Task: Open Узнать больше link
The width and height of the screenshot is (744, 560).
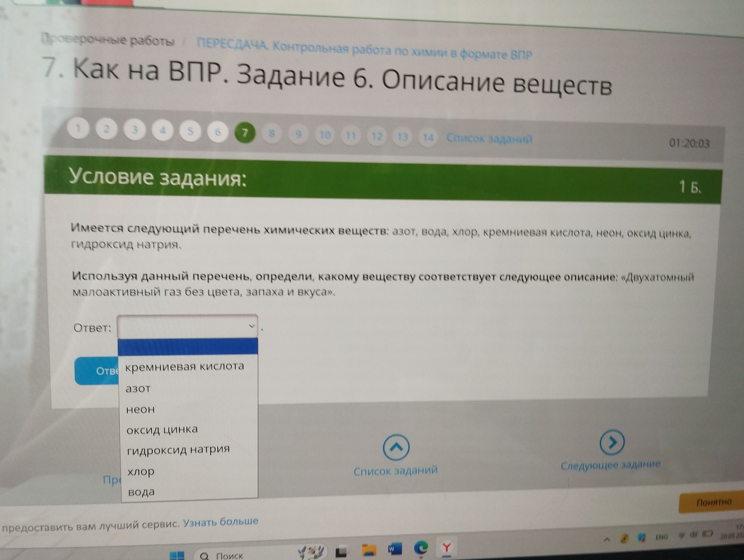Action: (220, 522)
